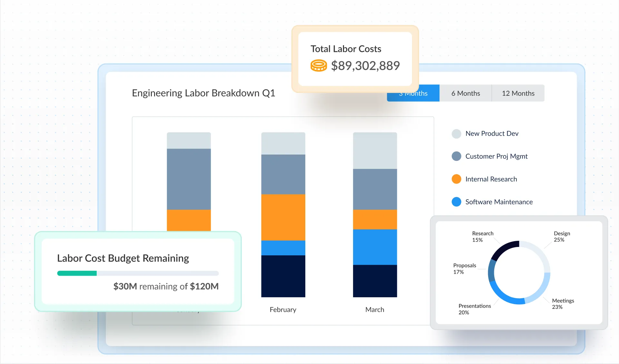Click the orange Internal Research legend dot

[x=457, y=179]
